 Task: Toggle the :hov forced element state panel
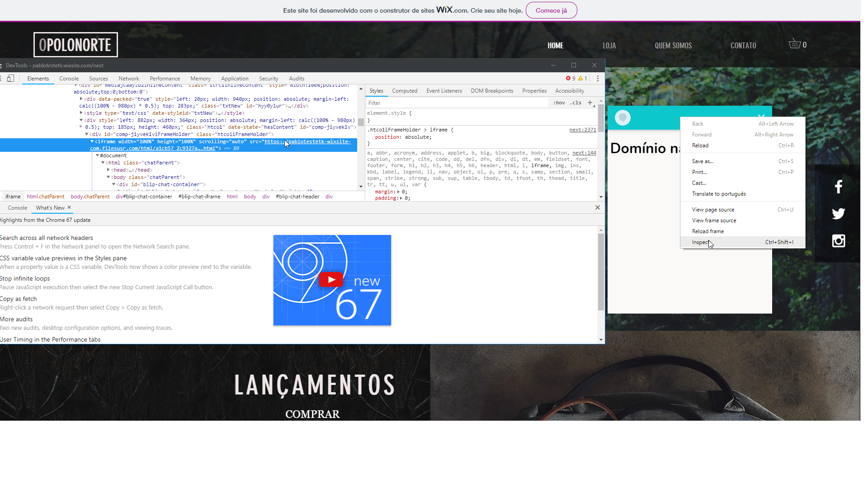click(559, 103)
